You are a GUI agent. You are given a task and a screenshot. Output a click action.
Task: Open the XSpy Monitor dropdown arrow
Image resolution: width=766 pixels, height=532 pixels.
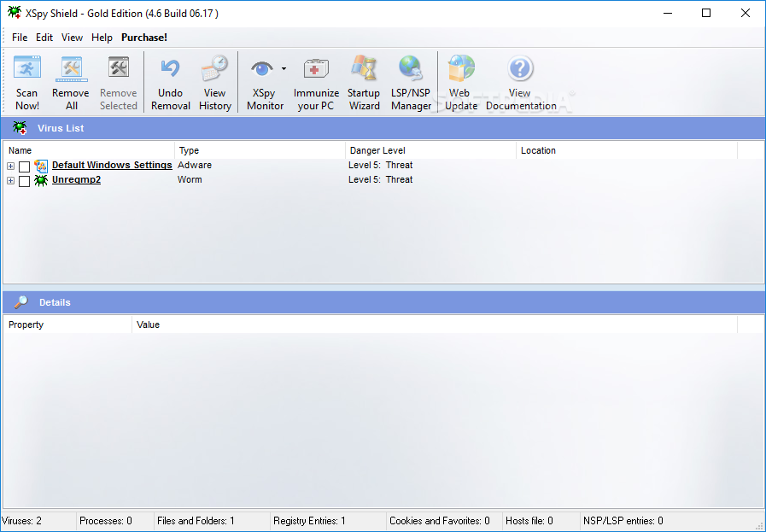[284, 69]
